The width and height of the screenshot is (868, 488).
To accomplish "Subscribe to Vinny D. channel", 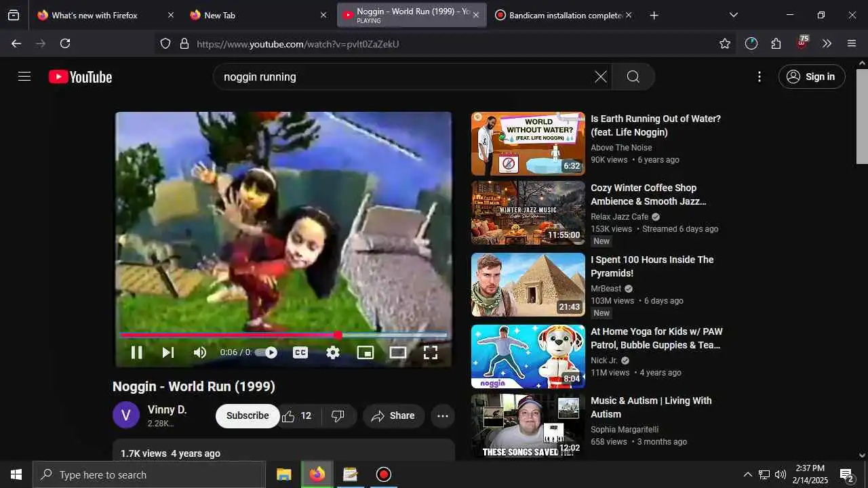I will point(248,415).
